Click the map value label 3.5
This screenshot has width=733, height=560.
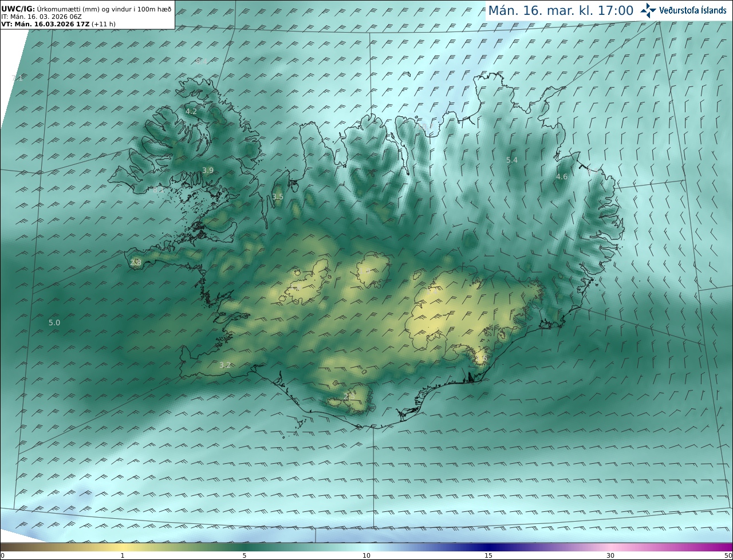278,196
